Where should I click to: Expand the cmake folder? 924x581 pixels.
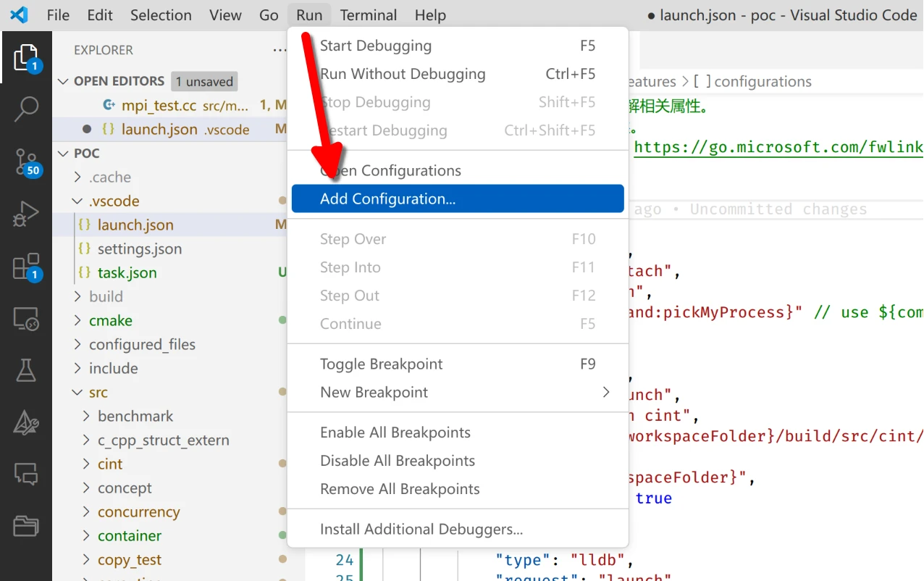click(78, 320)
